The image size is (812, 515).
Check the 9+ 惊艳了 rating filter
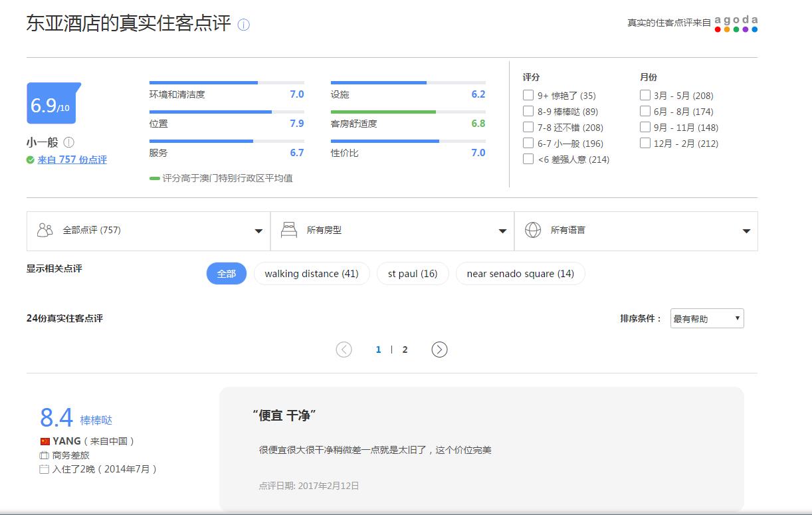click(x=528, y=95)
